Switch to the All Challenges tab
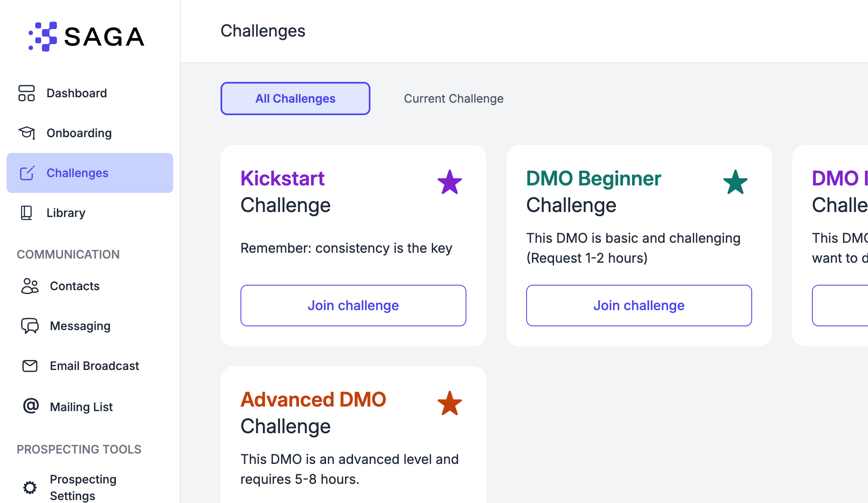Screen dimensions: 868x503 click(x=295, y=99)
